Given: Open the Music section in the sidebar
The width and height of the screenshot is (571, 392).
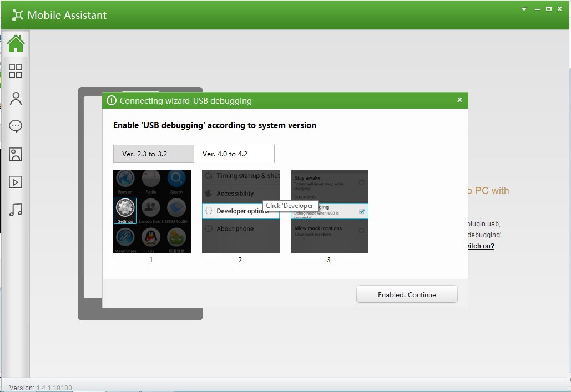Looking at the screenshot, I should (x=16, y=210).
